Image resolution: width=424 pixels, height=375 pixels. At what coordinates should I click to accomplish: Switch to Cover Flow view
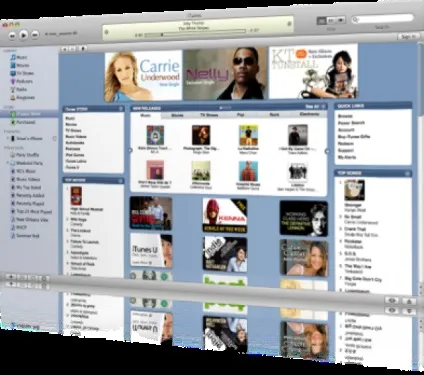341,20
